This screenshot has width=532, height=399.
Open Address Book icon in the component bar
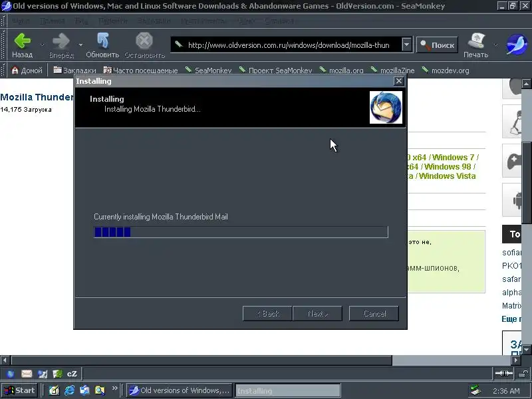pyautogui.click(x=58, y=374)
